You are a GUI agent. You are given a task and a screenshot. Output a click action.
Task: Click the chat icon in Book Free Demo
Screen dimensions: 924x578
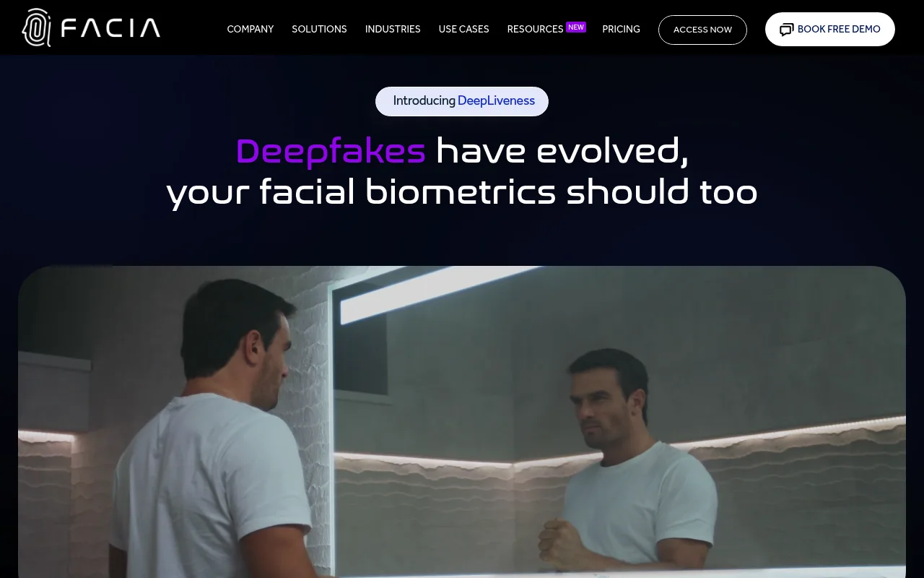click(x=787, y=30)
